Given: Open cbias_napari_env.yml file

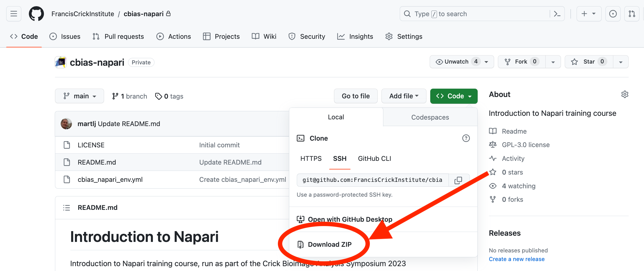Looking at the screenshot, I should point(110,179).
